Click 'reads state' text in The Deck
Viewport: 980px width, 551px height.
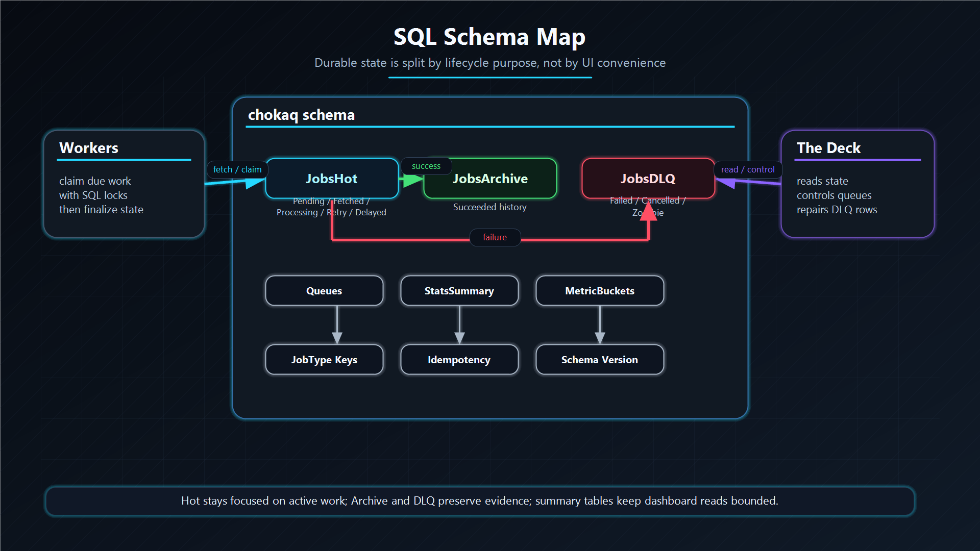(x=822, y=181)
